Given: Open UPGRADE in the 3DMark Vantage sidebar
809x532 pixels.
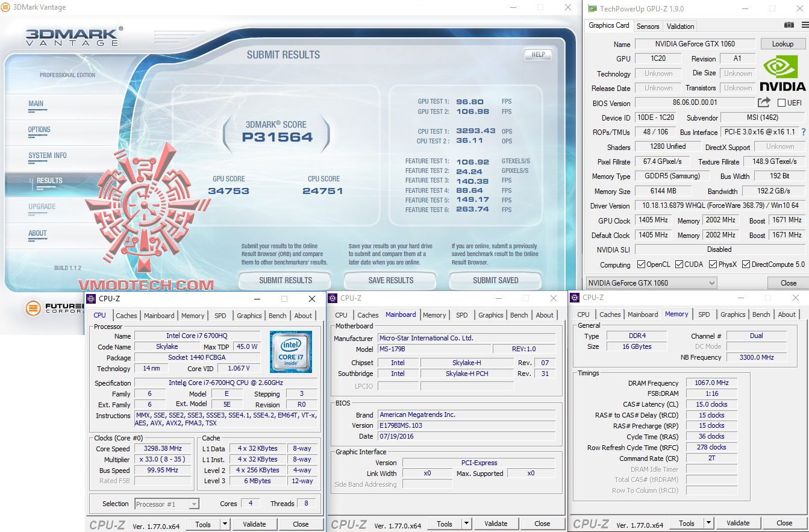Looking at the screenshot, I should point(42,207).
